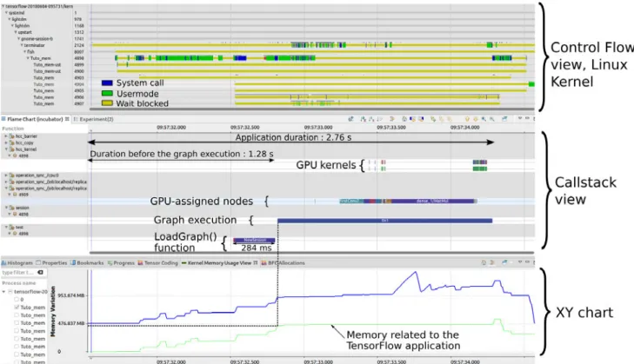The width and height of the screenshot is (634, 364).
Task: Click the 953.674 MB axis label
Action: coord(71,295)
